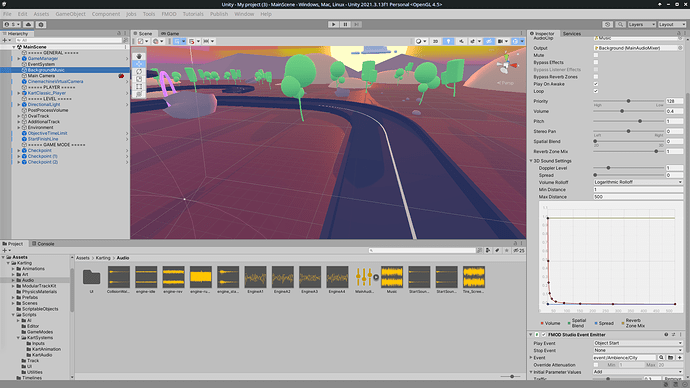Open the Volume Rolloff dropdown

pos(638,182)
